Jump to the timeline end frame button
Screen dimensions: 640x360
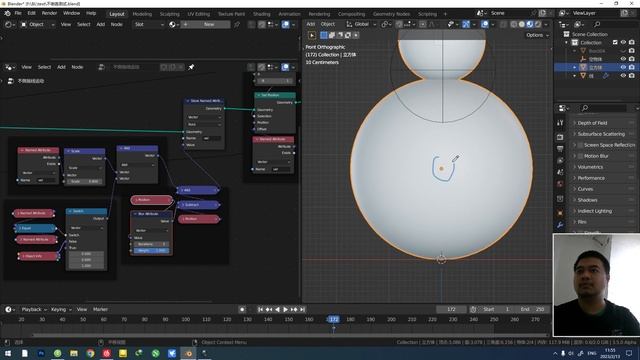coord(302,309)
